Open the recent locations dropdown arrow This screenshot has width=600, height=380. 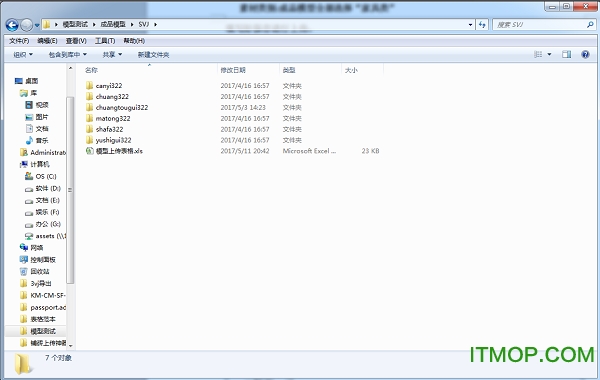(37, 26)
